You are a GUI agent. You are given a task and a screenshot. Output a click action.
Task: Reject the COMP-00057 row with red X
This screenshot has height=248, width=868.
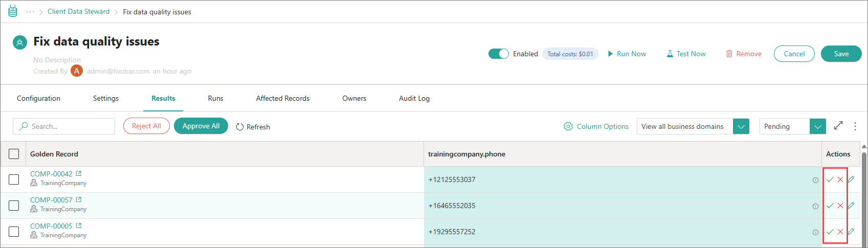840,206
